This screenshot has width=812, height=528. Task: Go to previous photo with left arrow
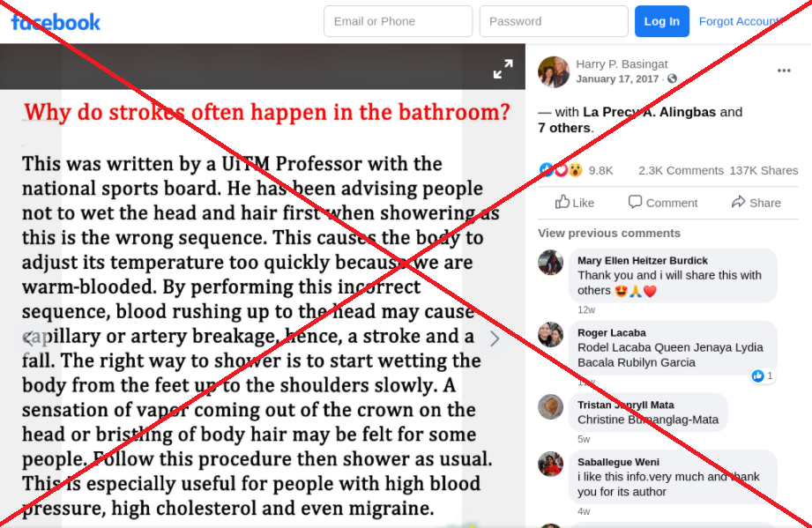28,338
